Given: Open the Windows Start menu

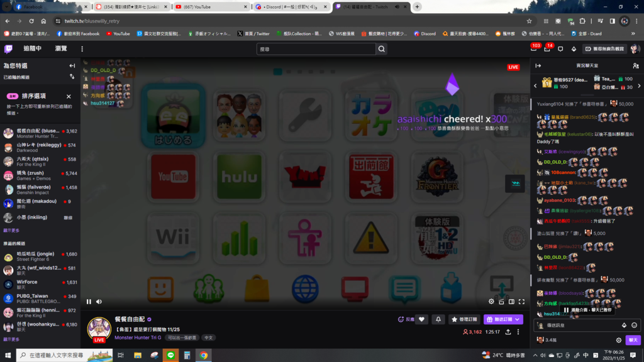Looking at the screenshot, I should click(x=8, y=355).
